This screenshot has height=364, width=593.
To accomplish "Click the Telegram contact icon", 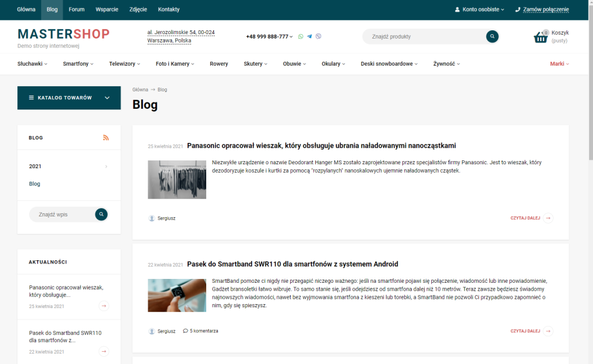I will click(309, 37).
